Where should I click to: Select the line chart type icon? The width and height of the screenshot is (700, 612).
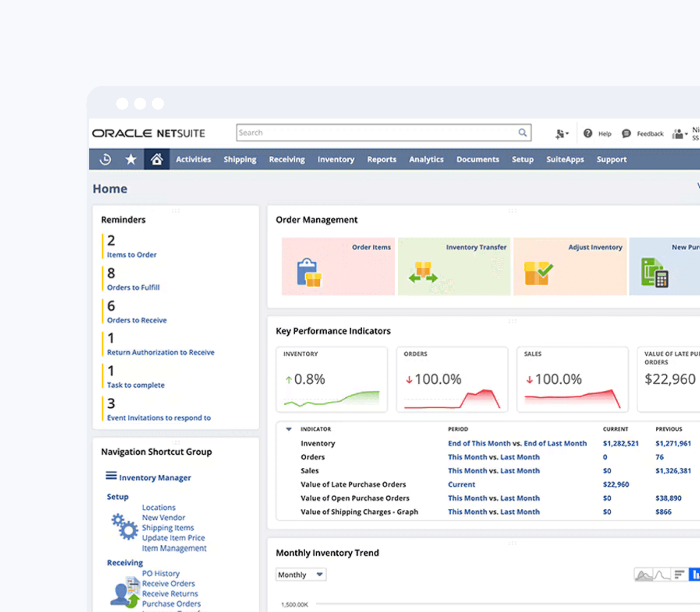coord(661,575)
